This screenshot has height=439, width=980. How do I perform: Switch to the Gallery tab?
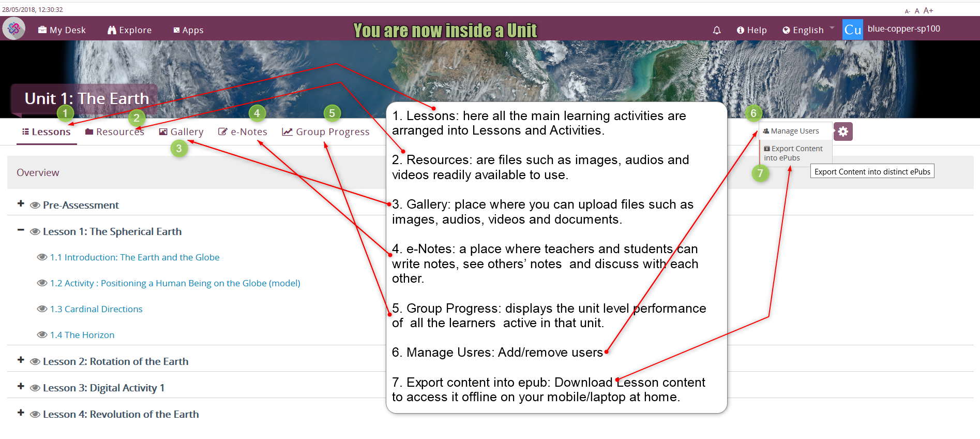[181, 132]
